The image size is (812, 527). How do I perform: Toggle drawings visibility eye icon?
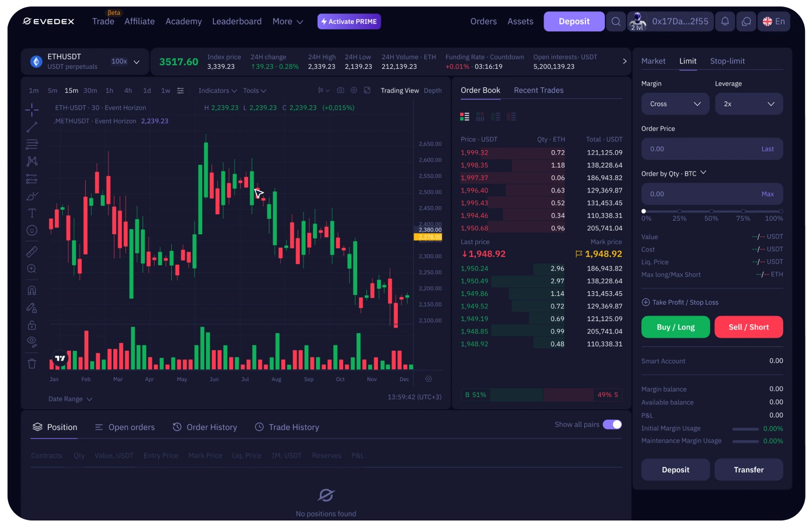point(32,342)
